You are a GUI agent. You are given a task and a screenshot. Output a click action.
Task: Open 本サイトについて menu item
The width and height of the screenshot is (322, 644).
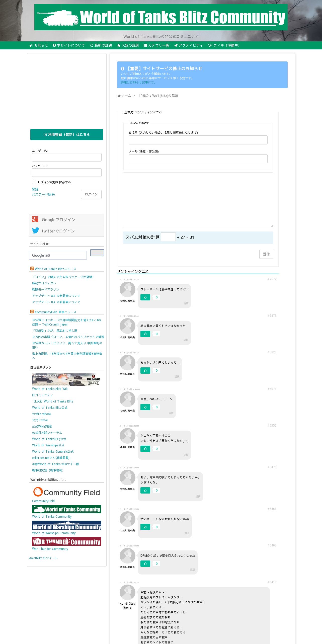(69, 45)
